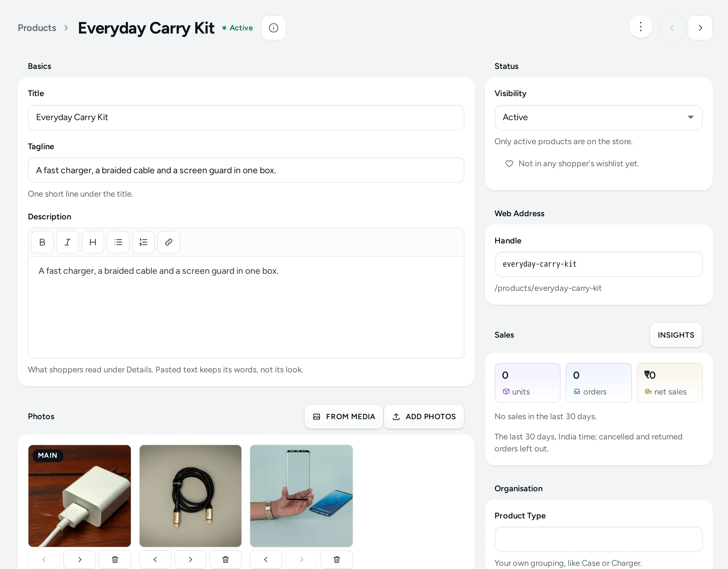The width and height of the screenshot is (728, 569).
Task: Go to the previous product arrow
Action: [672, 28]
